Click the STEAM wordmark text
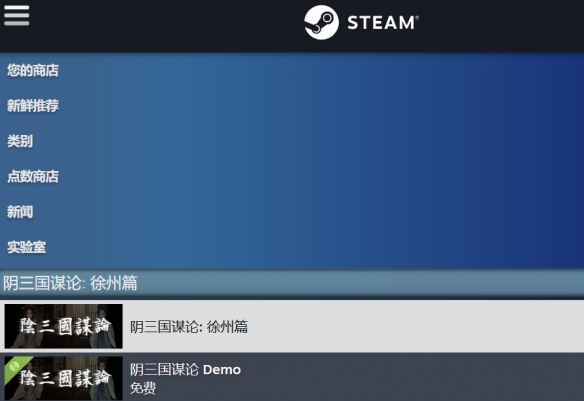The height and width of the screenshot is (401, 584). (x=381, y=23)
